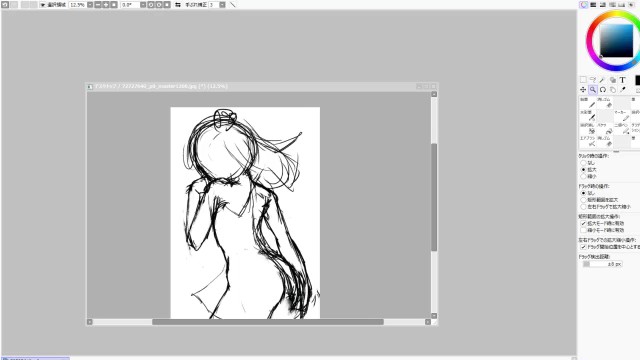Open the zoom percentage dropdown arrow
The image size is (640, 360).
click(x=90, y=5)
